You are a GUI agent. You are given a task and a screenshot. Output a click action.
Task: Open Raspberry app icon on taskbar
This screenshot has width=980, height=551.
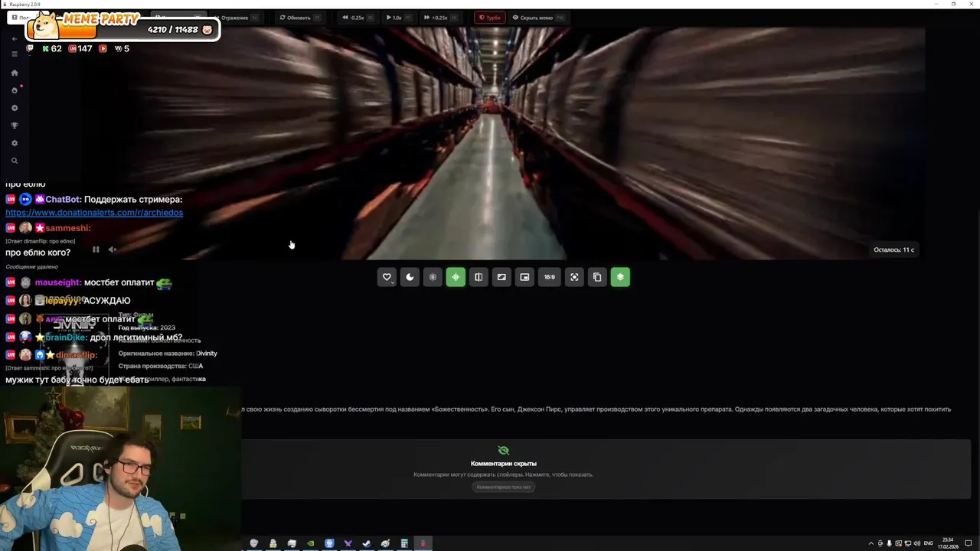423,543
